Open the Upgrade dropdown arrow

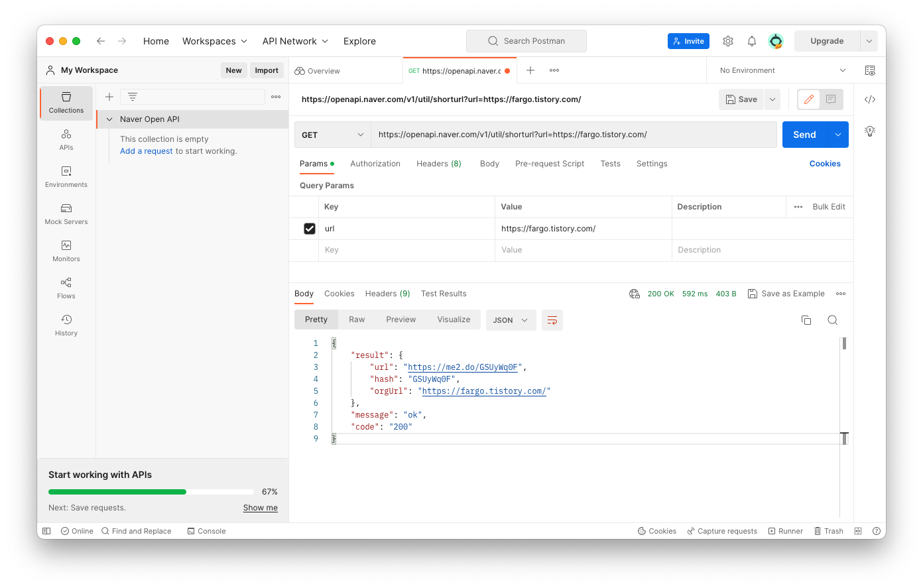click(x=869, y=41)
